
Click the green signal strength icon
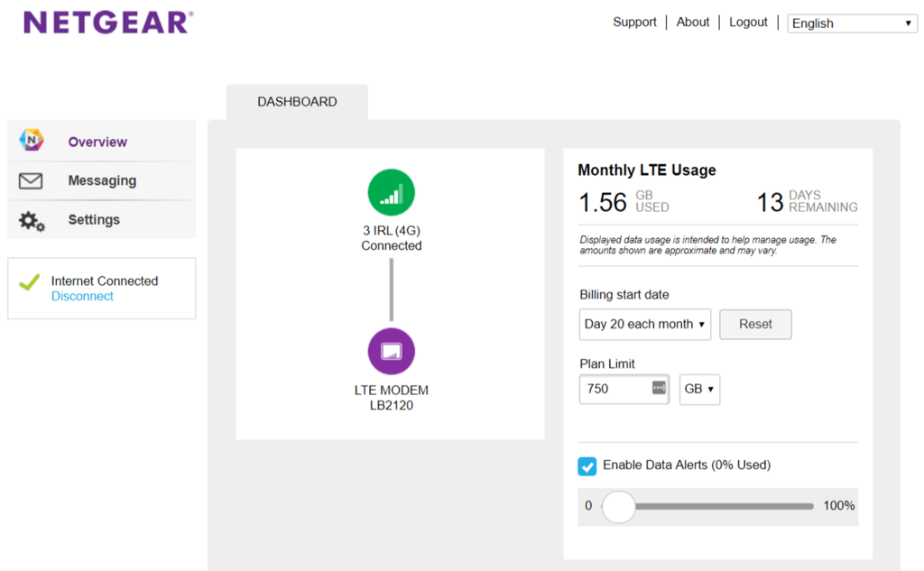click(391, 193)
